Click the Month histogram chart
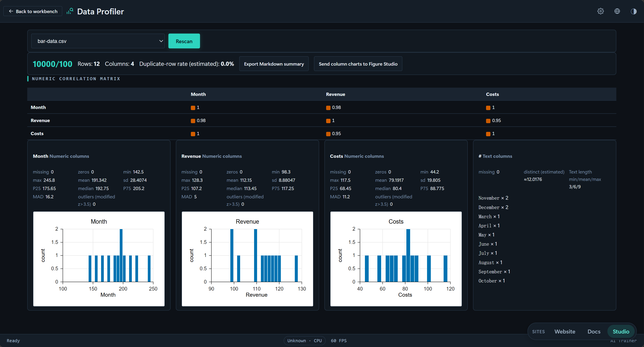Viewport: 644px width, 347px height. tap(99, 259)
